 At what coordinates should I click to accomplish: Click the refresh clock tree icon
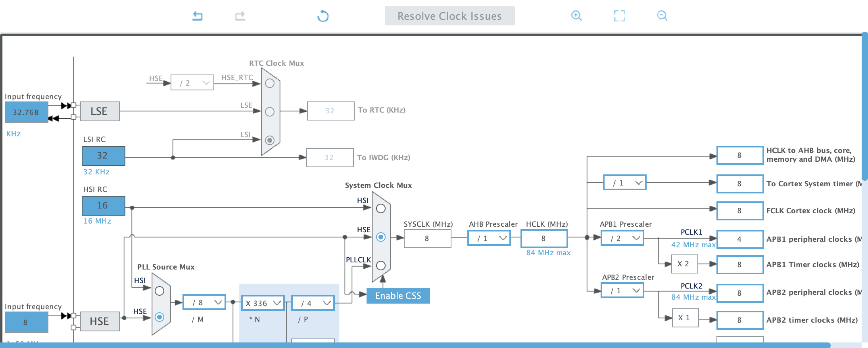pyautogui.click(x=323, y=16)
